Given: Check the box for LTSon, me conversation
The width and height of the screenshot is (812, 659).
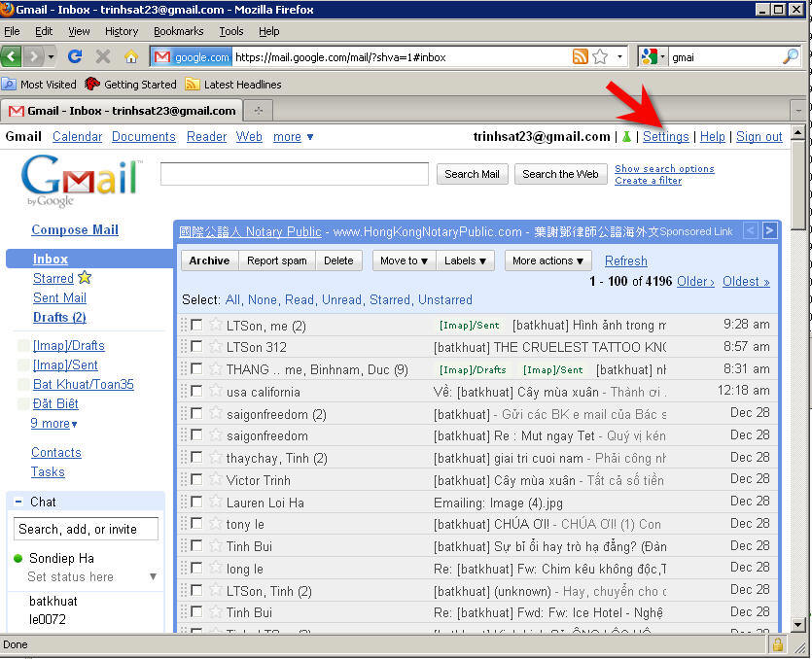Looking at the screenshot, I should click(x=196, y=325).
